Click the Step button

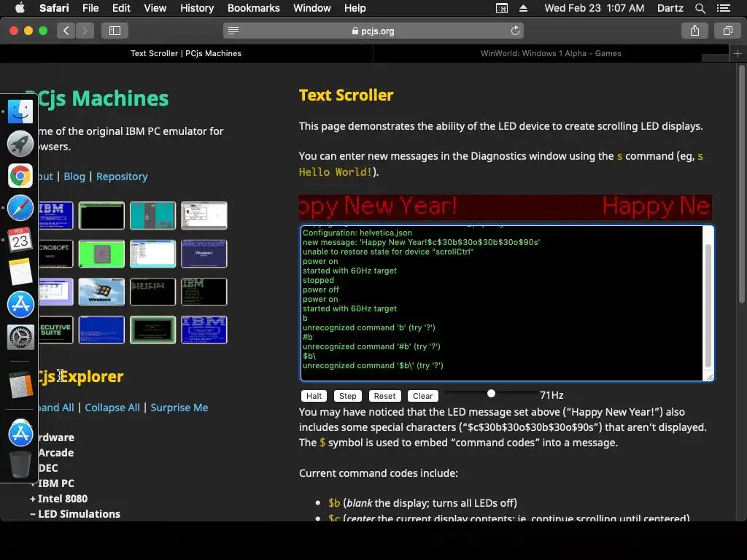(x=348, y=396)
